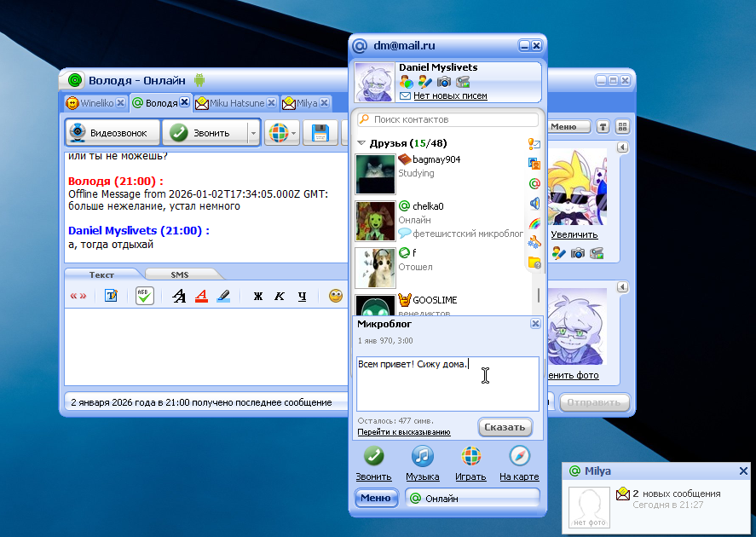Click the Музыка music note icon
Viewport: 756px width, 537px height.
pyautogui.click(x=423, y=456)
